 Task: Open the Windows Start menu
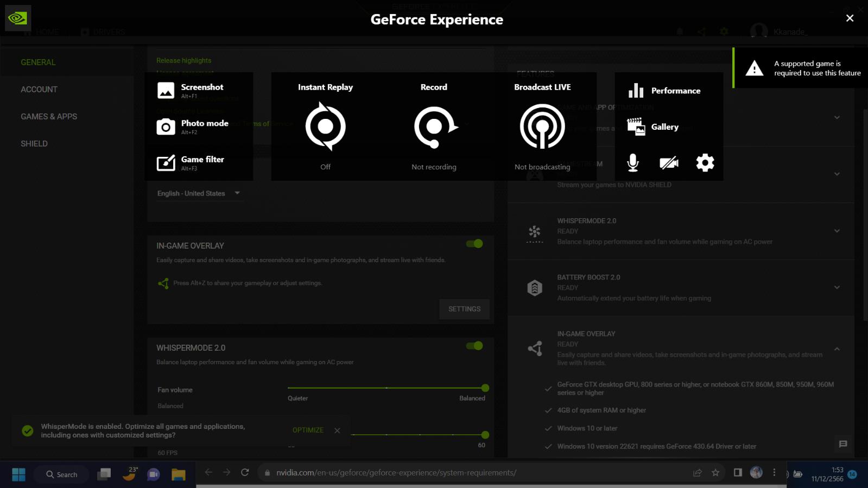click(x=18, y=474)
